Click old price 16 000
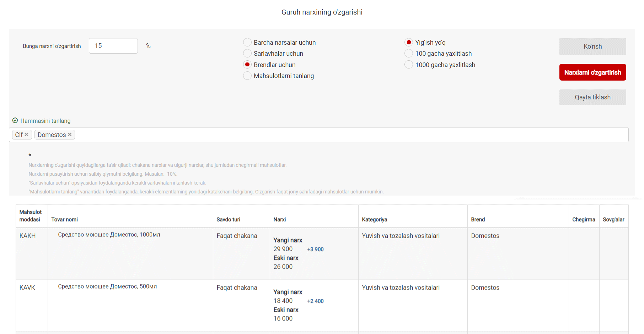The image size is (644, 334). tap(283, 318)
